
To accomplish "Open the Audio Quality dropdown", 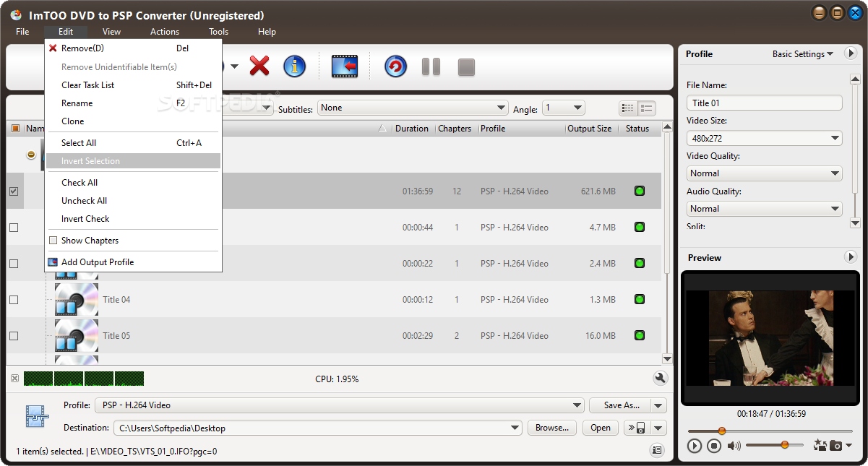I will pos(764,209).
